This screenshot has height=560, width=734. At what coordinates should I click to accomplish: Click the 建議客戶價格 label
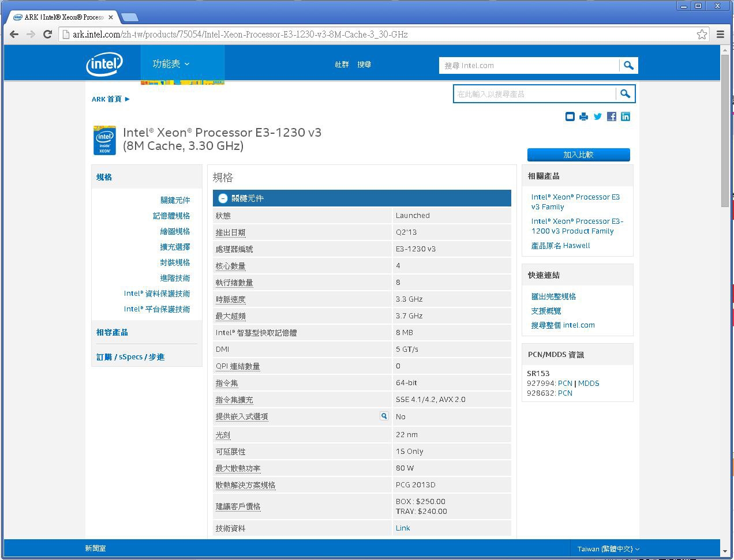coord(238,506)
